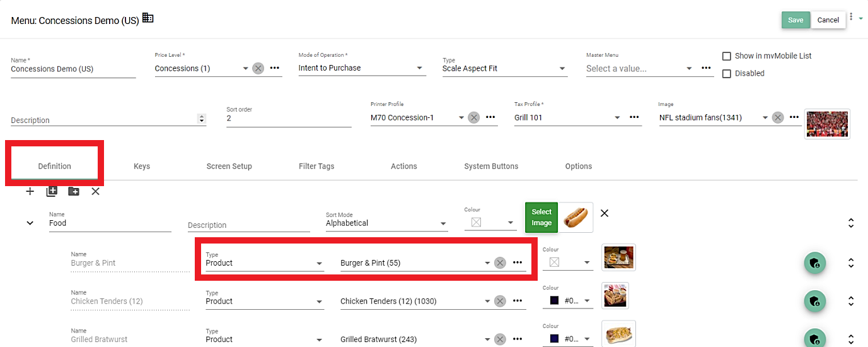Open the ellipsis menu beside Tax Profile

634,117
